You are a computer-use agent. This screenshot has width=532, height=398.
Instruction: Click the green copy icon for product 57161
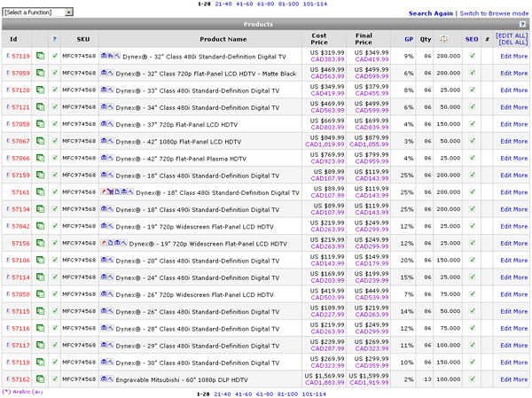point(40,192)
